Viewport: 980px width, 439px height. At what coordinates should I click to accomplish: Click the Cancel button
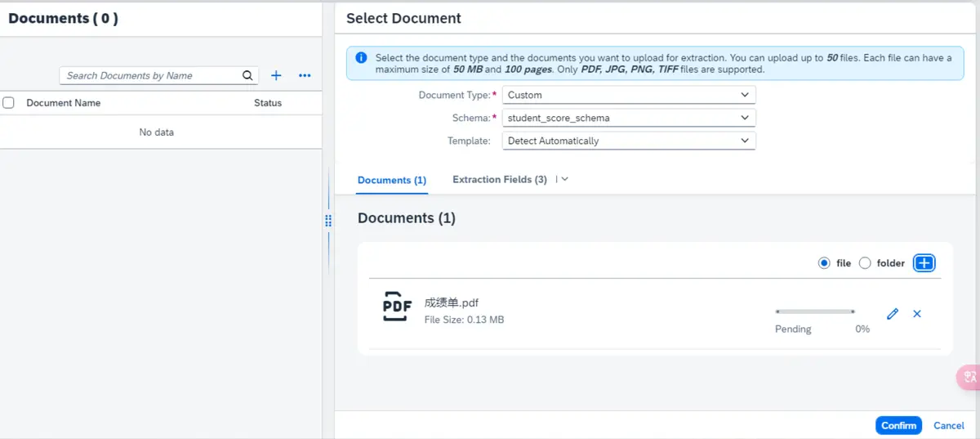click(948, 425)
